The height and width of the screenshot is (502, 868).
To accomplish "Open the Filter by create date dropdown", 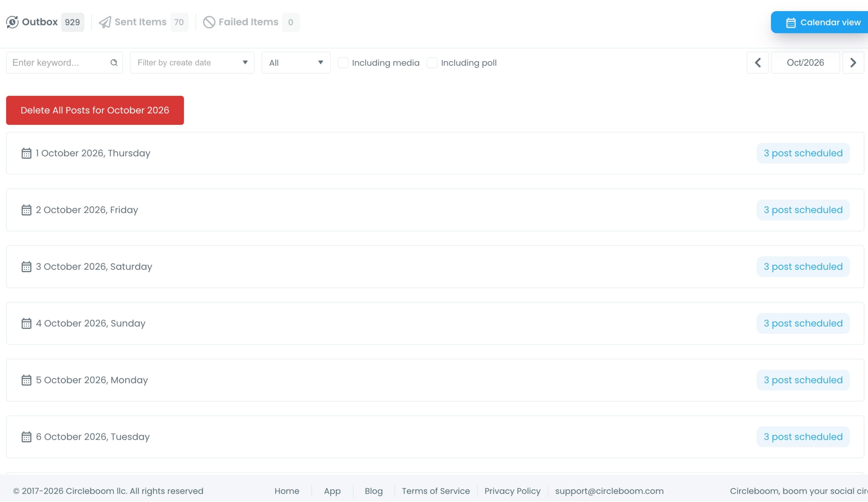I will [192, 63].
